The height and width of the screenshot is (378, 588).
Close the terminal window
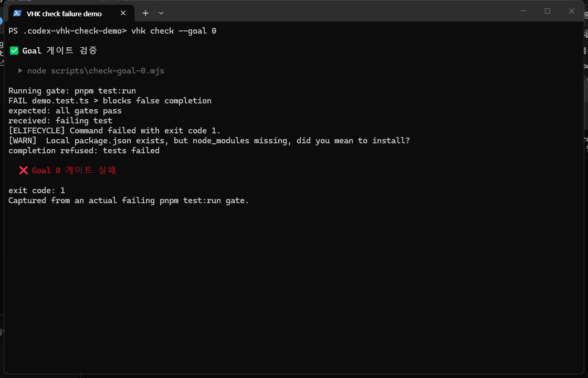click(x=572, y=11)
